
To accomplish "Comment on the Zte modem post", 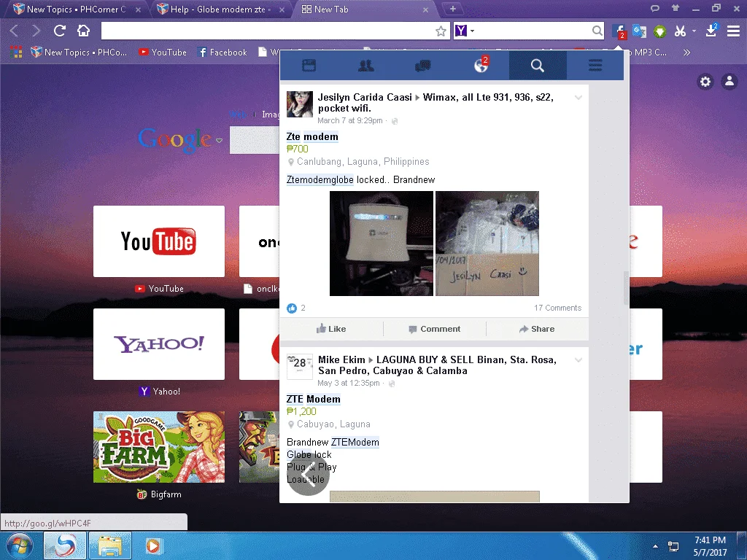I will pos(435,329).
